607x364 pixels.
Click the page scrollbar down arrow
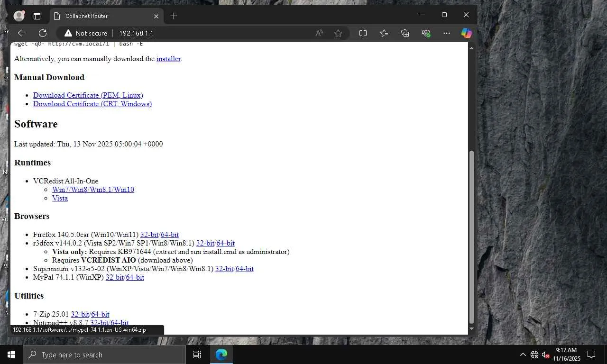tap(471, 328)
